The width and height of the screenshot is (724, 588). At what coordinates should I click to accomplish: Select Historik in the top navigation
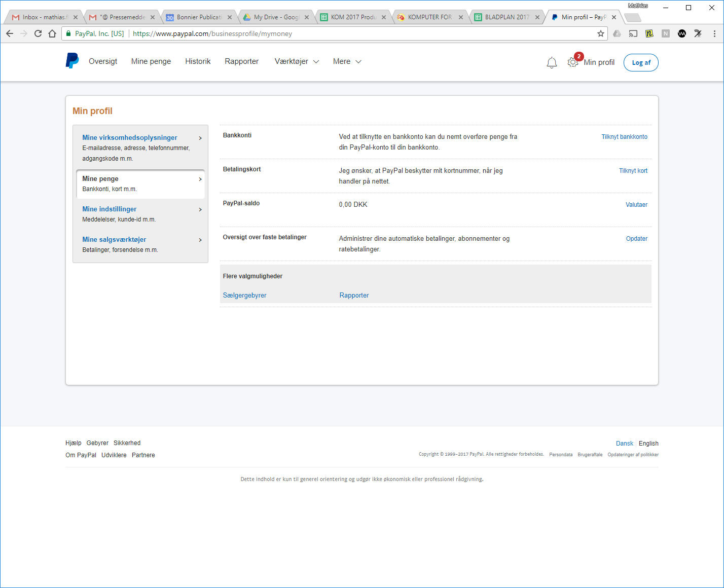click(x=198, y=61)
